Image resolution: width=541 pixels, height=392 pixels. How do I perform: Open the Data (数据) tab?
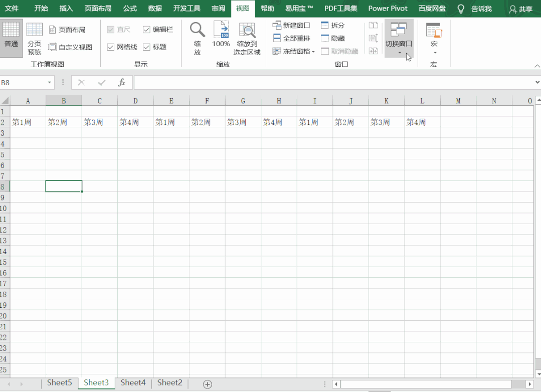(155, 9)
